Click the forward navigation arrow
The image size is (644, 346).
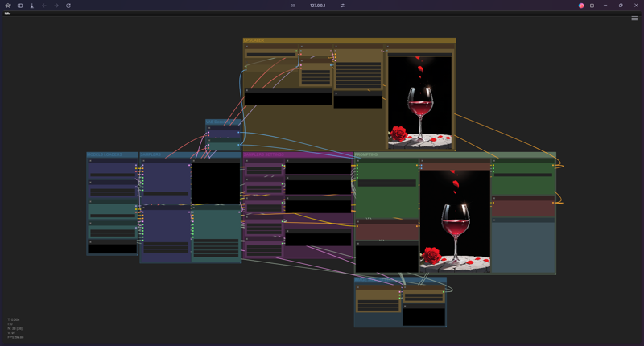[56, 6]
